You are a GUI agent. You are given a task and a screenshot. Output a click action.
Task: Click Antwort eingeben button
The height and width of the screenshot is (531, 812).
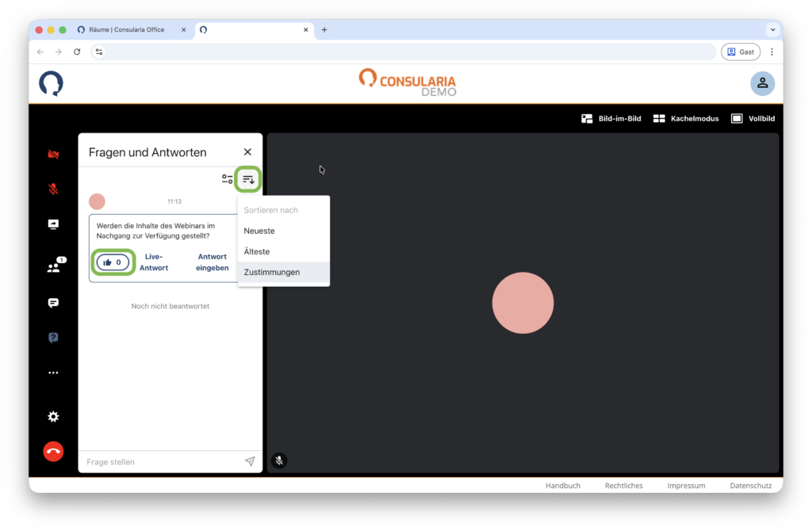coord(213,262)
